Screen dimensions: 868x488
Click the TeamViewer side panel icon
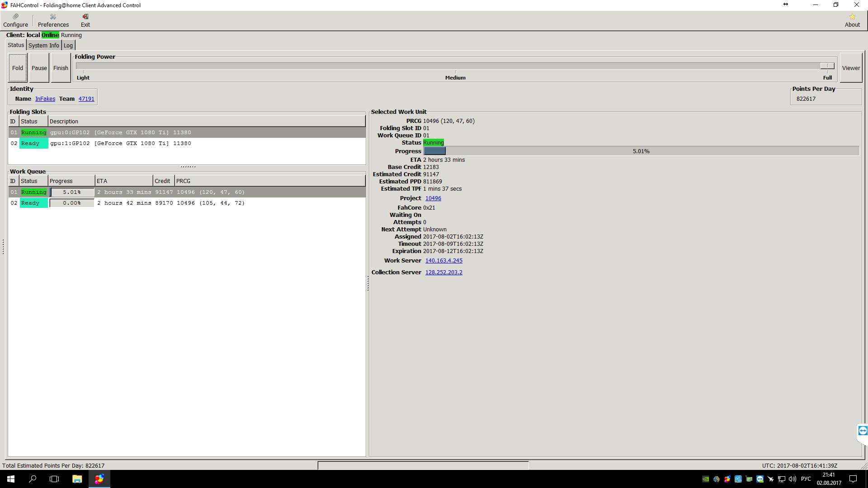point(863,431)
